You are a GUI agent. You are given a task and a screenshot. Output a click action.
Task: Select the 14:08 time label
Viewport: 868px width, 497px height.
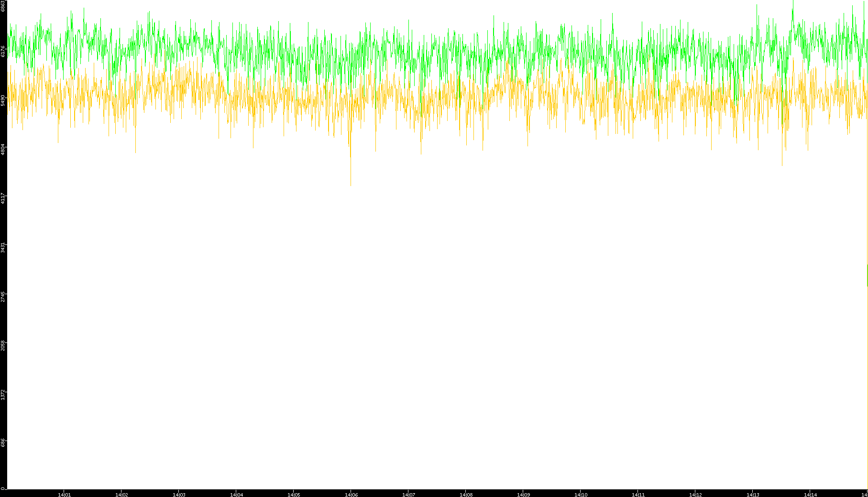466,495
